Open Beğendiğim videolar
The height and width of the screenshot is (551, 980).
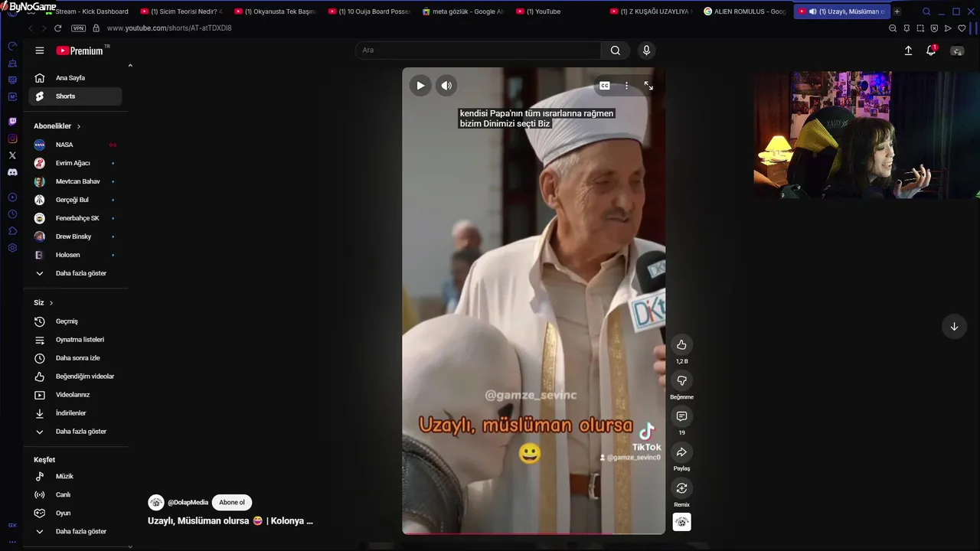point(75,377)
